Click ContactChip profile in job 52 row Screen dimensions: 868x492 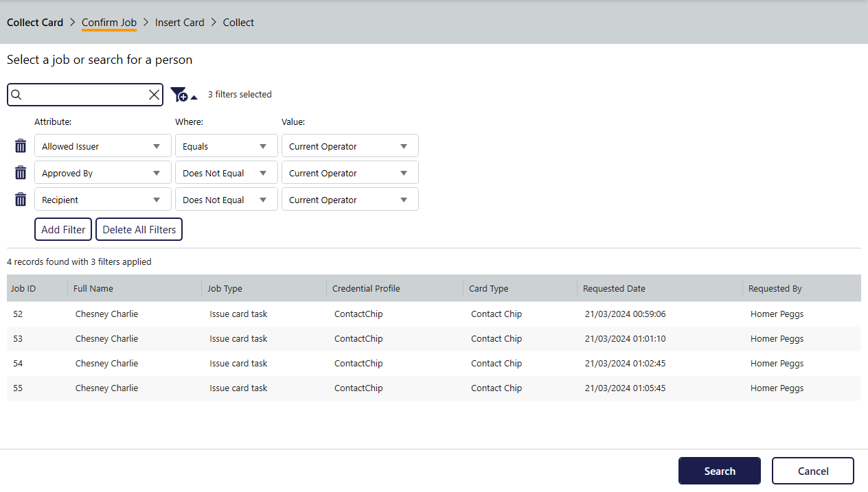pyautogui.click(x=358, y=314)
